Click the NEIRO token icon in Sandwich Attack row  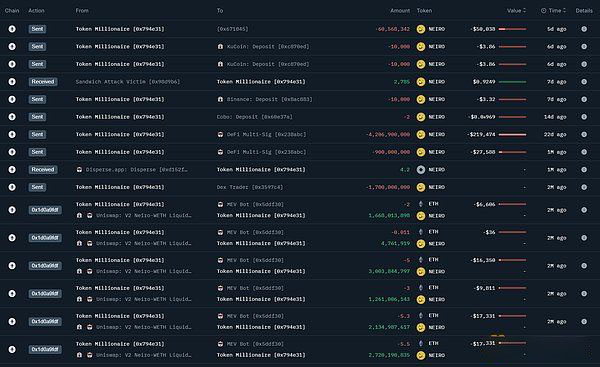421,82
